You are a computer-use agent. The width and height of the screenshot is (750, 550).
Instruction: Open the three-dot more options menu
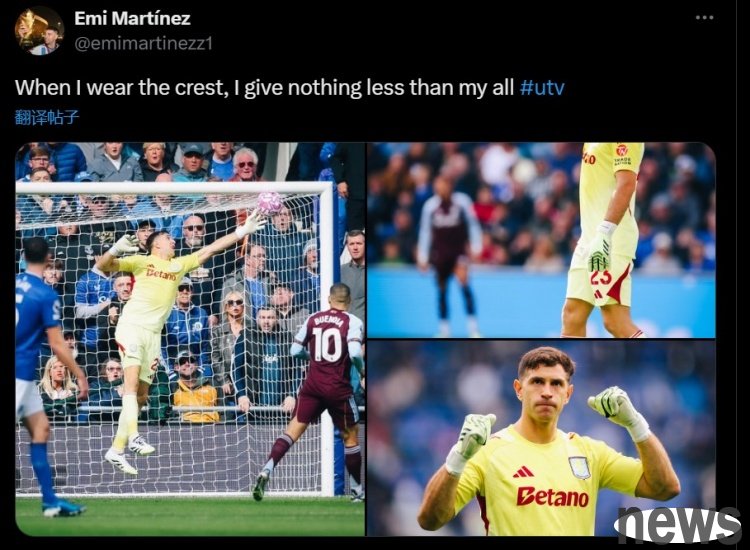pos(705,18)
